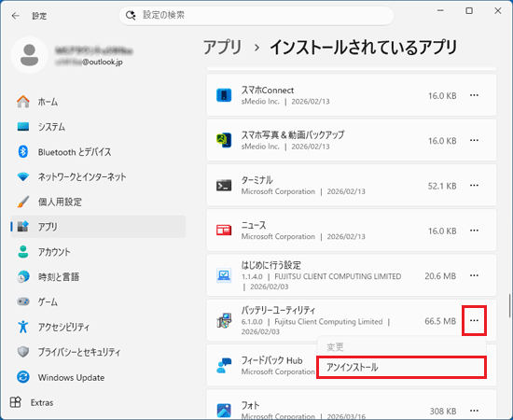513x420 pixels.
Task: Open more options for はじめに行う設定
Action: (474, 275)
